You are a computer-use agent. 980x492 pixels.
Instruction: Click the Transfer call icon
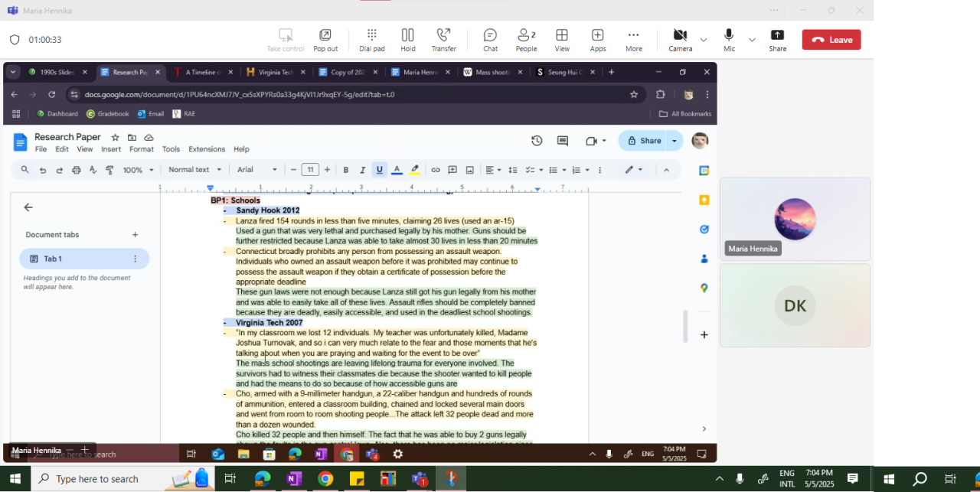(x=443, y=39)
